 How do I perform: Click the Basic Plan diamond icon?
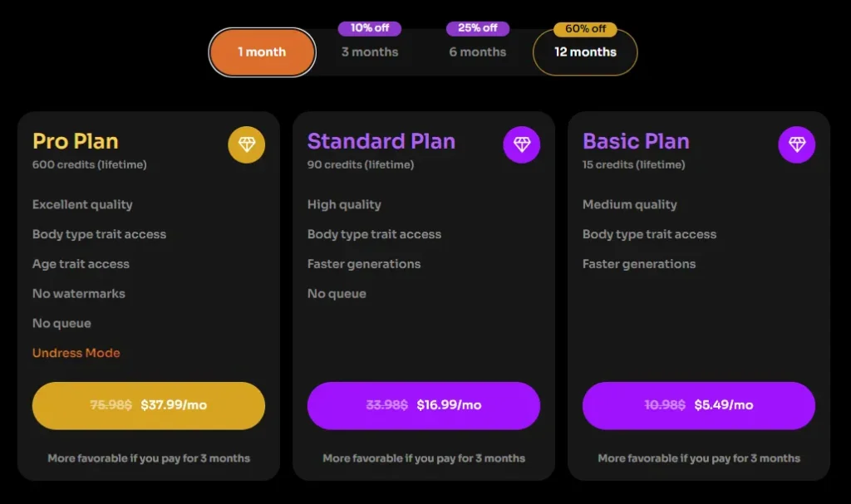coord(797,145)
